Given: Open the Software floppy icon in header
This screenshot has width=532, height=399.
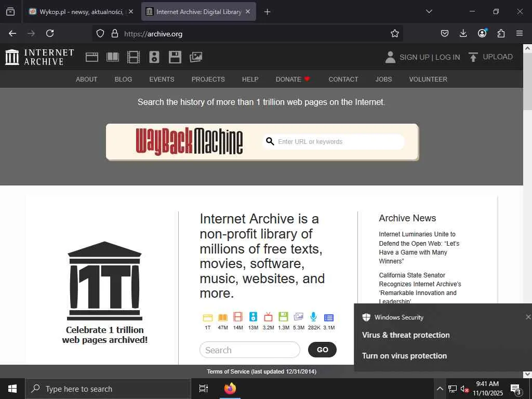Looking at the screenshot, I should click(175, 57).
